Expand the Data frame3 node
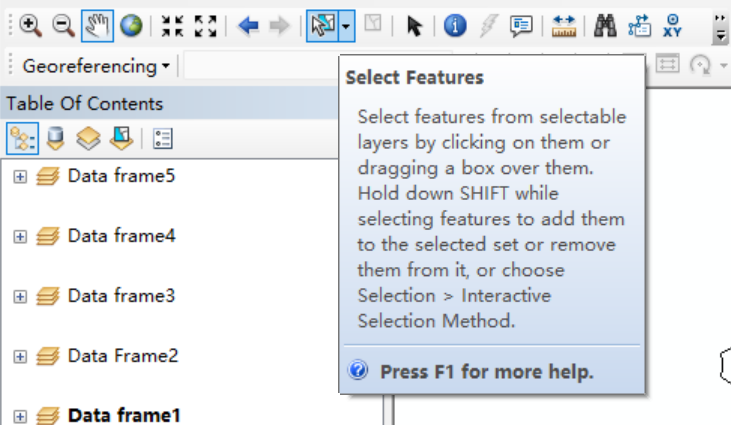The height and width of the screenshot is (425, 731). click(20, 297)
